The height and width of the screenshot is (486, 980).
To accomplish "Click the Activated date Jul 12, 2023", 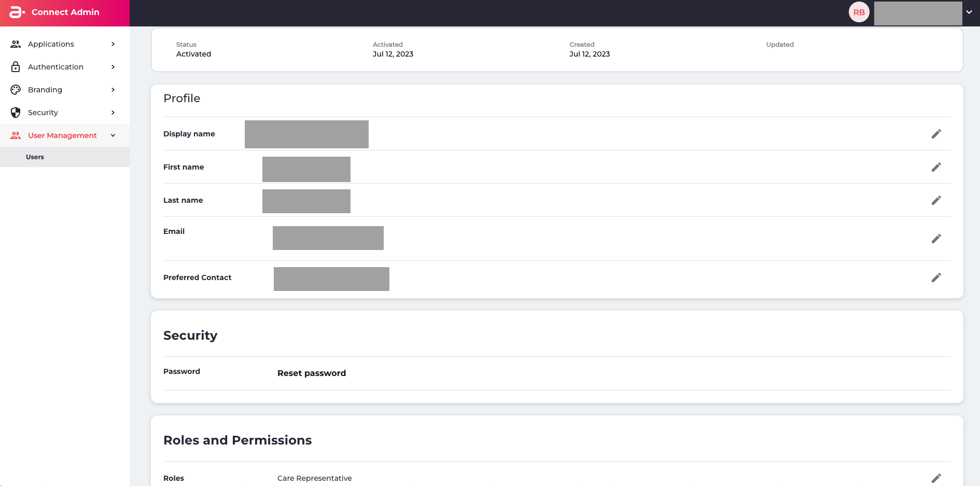I will coord(393,54).
